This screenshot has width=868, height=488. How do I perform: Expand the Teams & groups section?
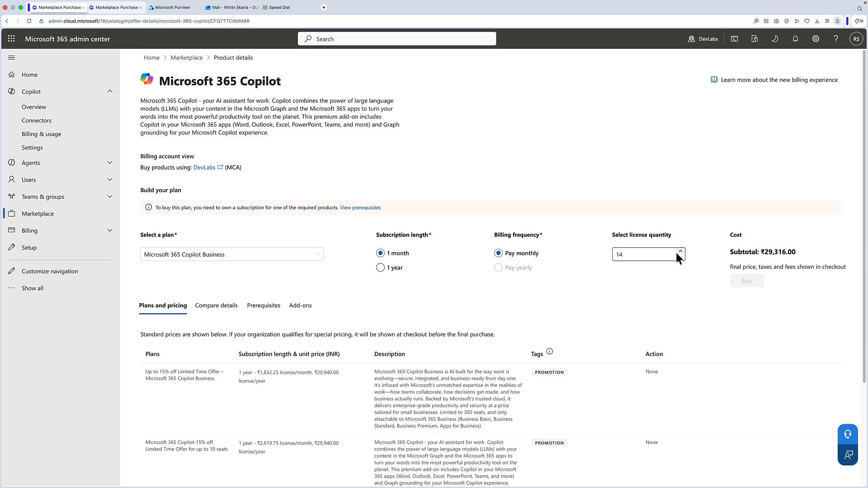[110, 197]
